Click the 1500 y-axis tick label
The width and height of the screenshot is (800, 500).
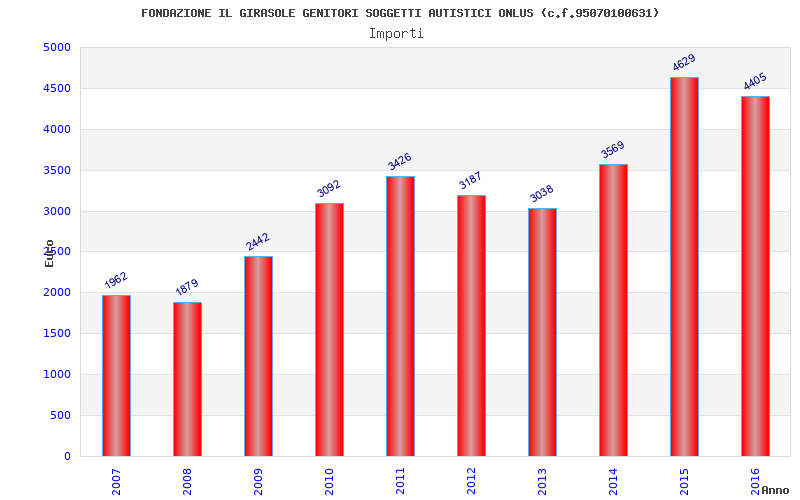click(57, 333)
